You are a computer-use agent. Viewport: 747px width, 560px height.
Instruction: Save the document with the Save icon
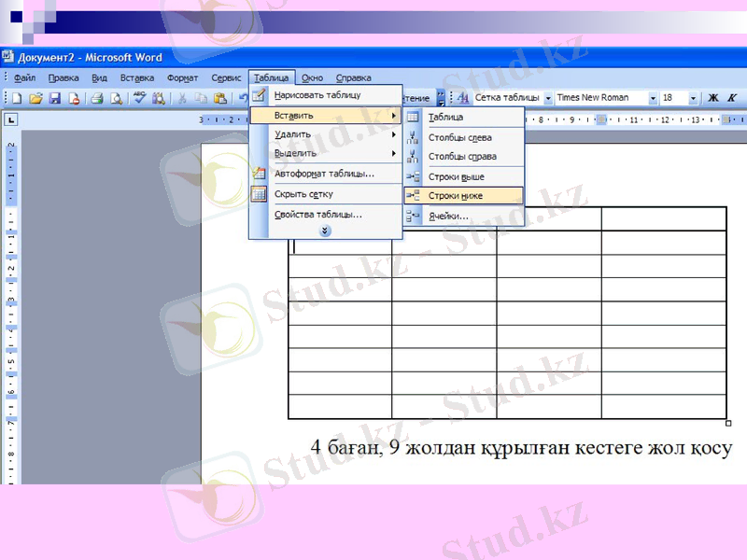tap(53, 98)
